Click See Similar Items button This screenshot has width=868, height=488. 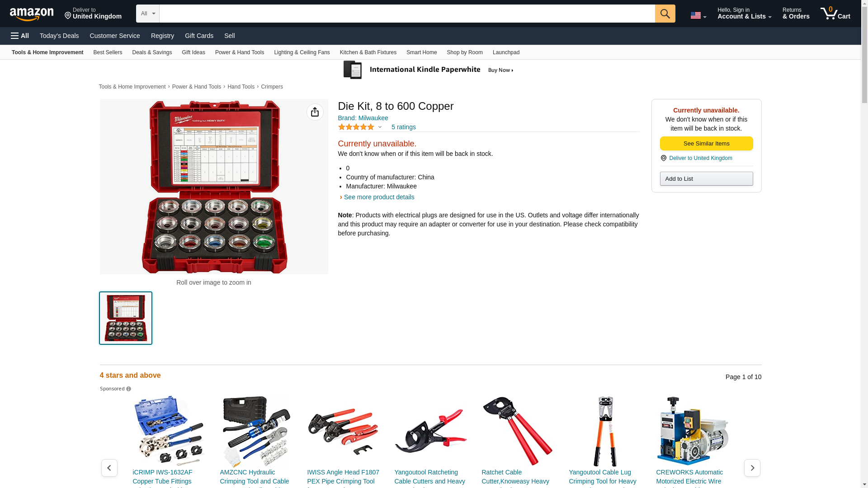[x=706, y=144]
